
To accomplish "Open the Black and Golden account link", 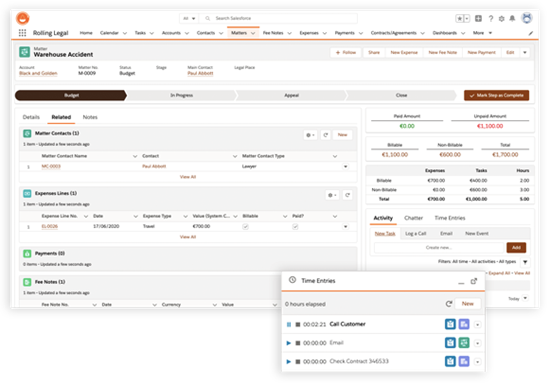I will click(x=38, y=73).
